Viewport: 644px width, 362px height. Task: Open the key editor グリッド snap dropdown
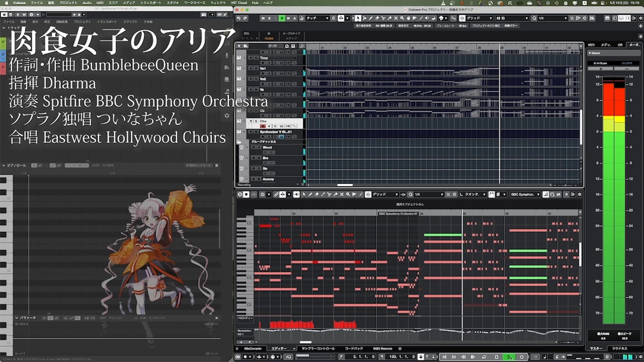[385, 195]
